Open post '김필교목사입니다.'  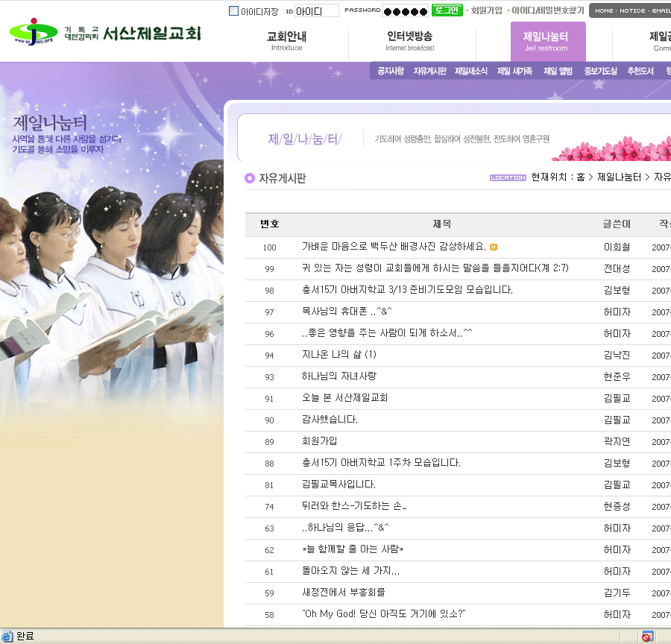339,484
